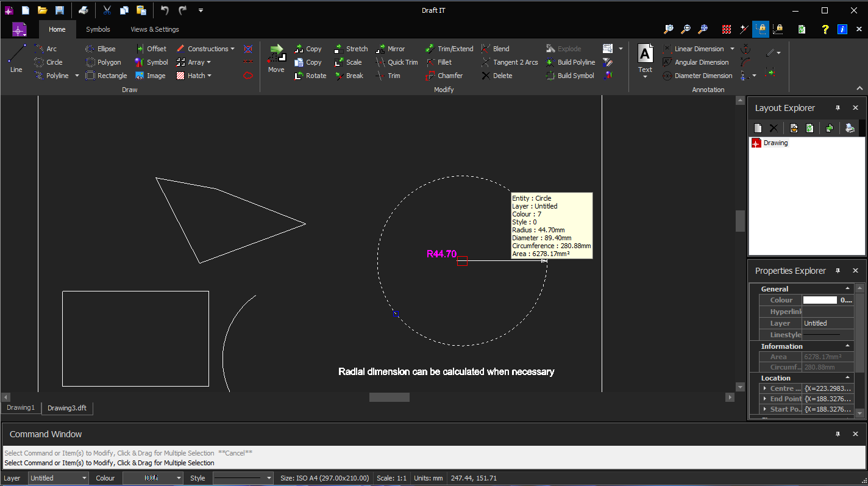Insert an Image

(x=150, y=76)
